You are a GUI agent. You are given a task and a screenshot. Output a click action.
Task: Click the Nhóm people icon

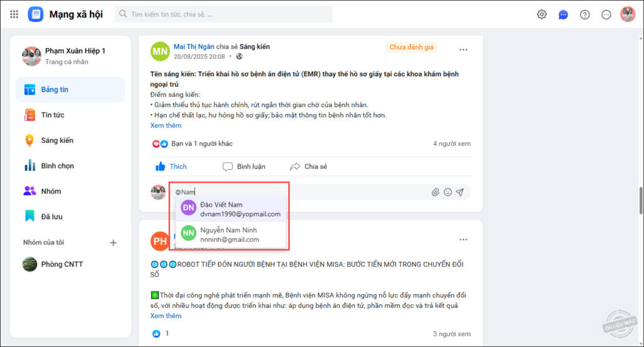[x=30, y=191]
